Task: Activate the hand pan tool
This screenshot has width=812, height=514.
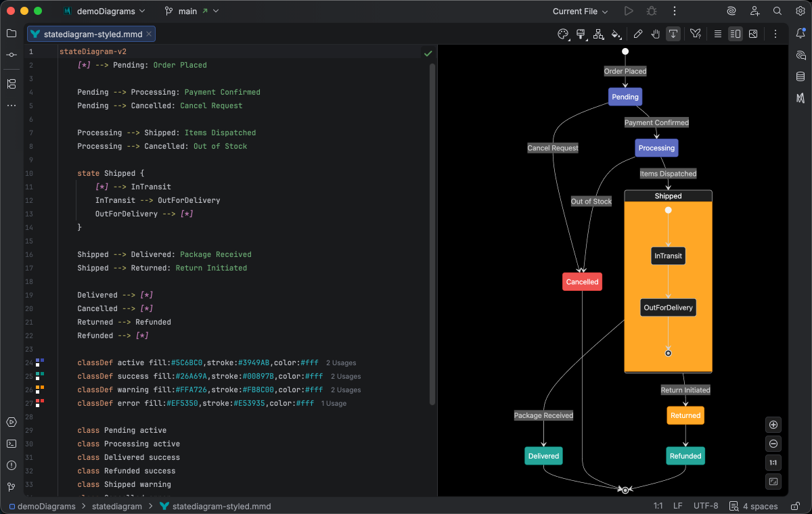Action: pyautogui.click(x=656, y=34)
